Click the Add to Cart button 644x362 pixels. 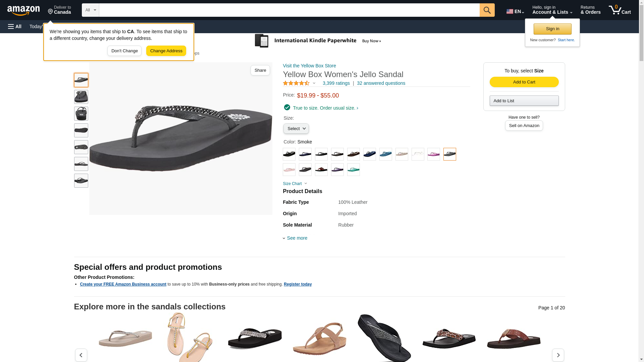(524, 82)
